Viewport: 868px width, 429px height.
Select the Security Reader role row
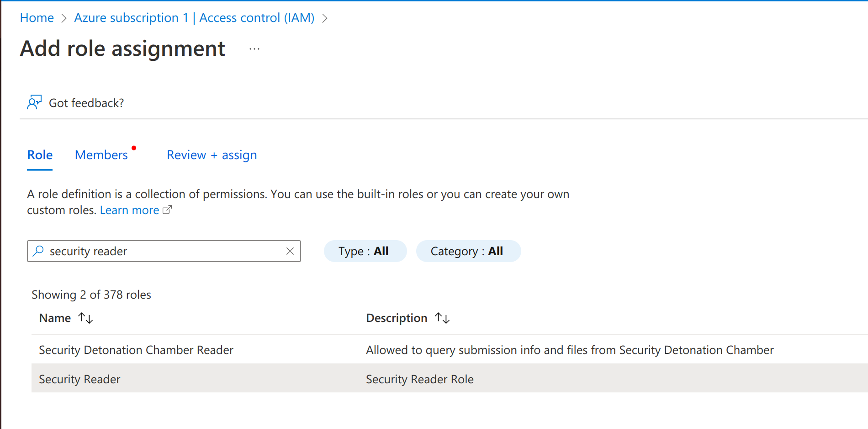click(450, 378)
